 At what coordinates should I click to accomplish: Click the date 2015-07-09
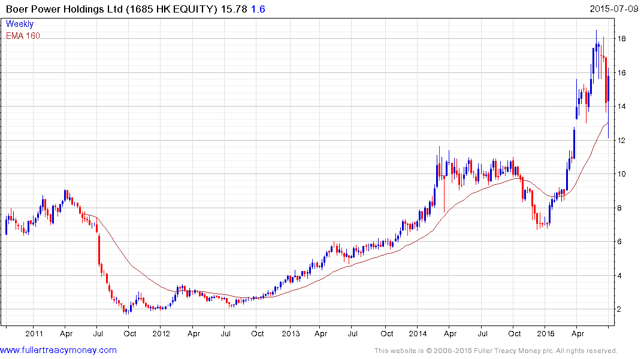coord(613,8)
